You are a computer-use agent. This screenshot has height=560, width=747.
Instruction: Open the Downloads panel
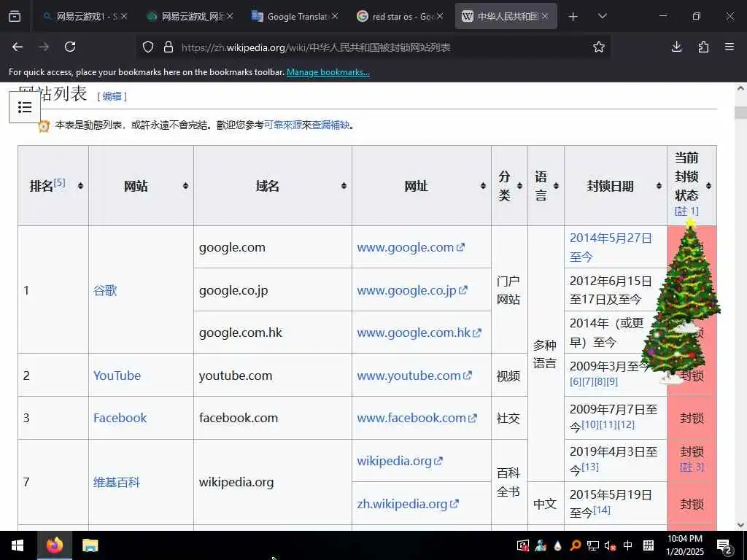click(x=676, y=47)
